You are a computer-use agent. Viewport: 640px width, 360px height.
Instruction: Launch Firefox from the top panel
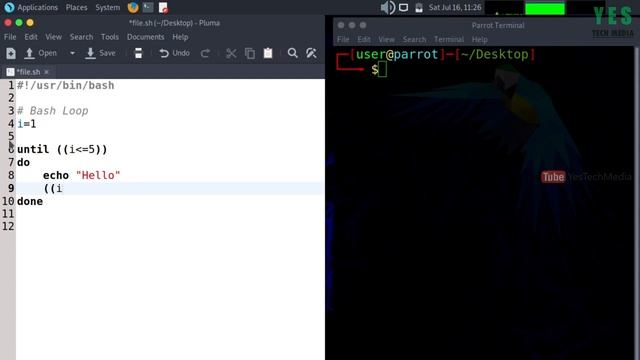(133, 7)
